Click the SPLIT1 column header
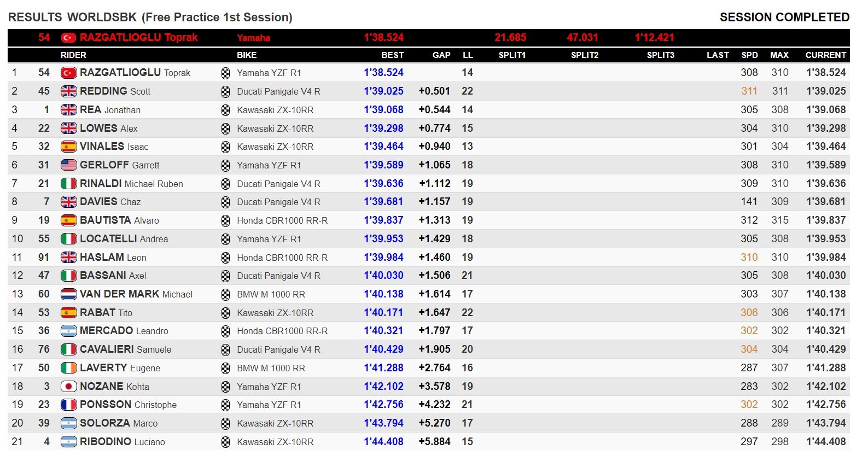Image resolution: width=868 pixels, height=461 pixels. pyautogui.click(x=512, y=55)
